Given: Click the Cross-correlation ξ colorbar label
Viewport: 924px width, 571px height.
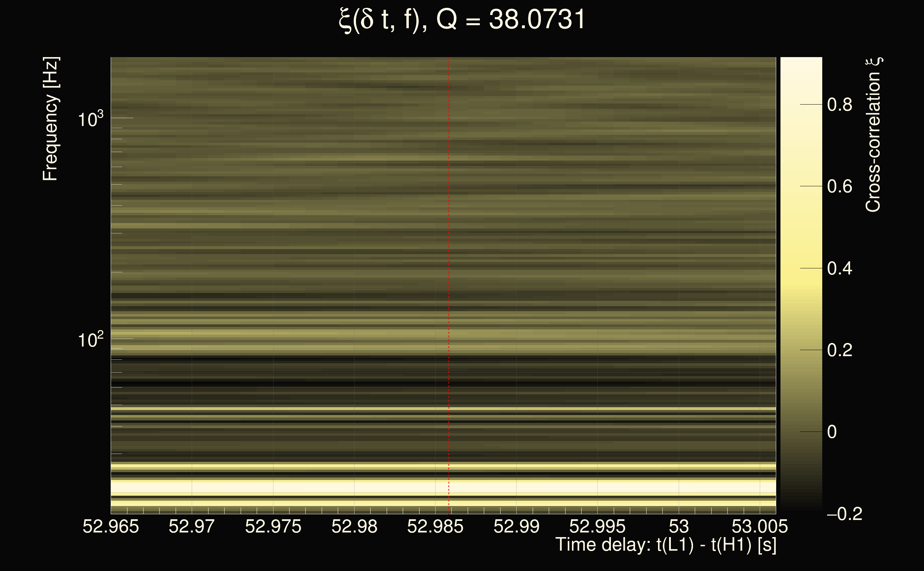Looking at the screenshot, I should click(873, 135).
